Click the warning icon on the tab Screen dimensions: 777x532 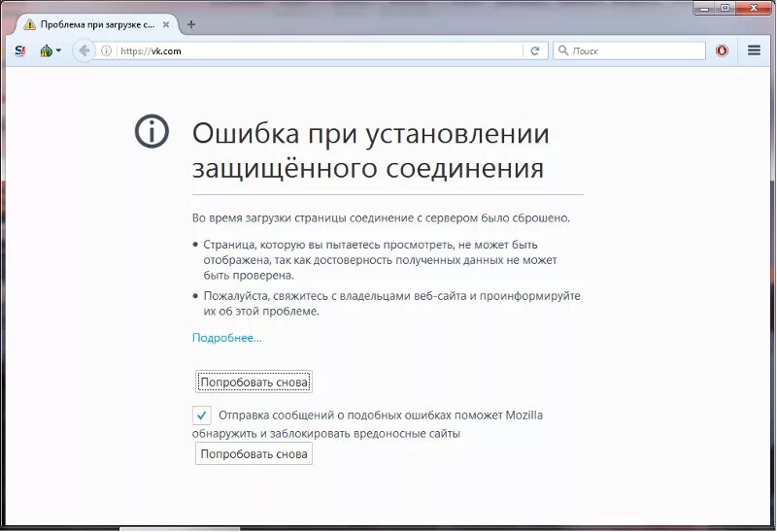[30, 24]
